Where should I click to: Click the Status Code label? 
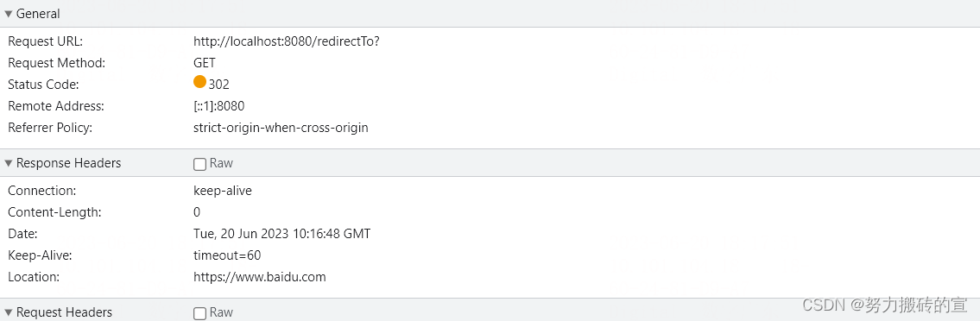44,85
